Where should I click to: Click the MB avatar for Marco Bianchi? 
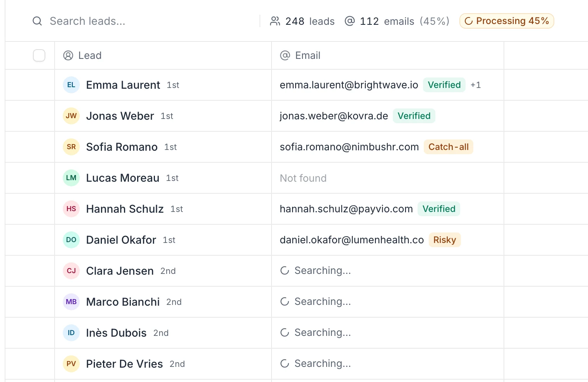(71, 302)
